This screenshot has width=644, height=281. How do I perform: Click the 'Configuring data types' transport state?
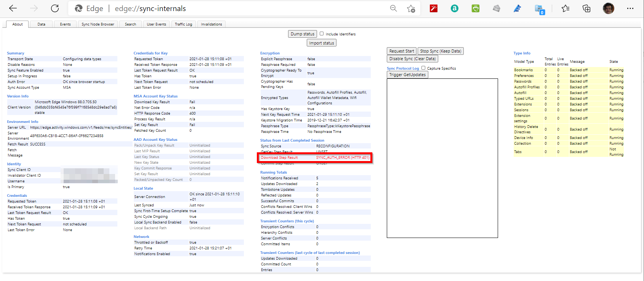82,59
